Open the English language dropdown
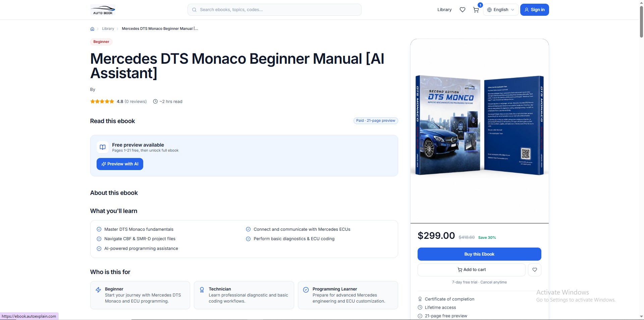This screenshot has width=644, height=320. point(501,10)
